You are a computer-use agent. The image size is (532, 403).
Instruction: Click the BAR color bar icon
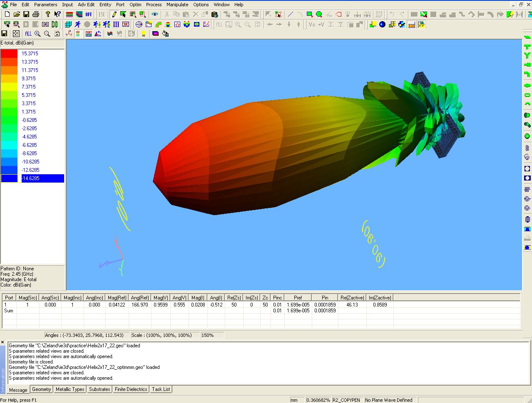[411, 25]
